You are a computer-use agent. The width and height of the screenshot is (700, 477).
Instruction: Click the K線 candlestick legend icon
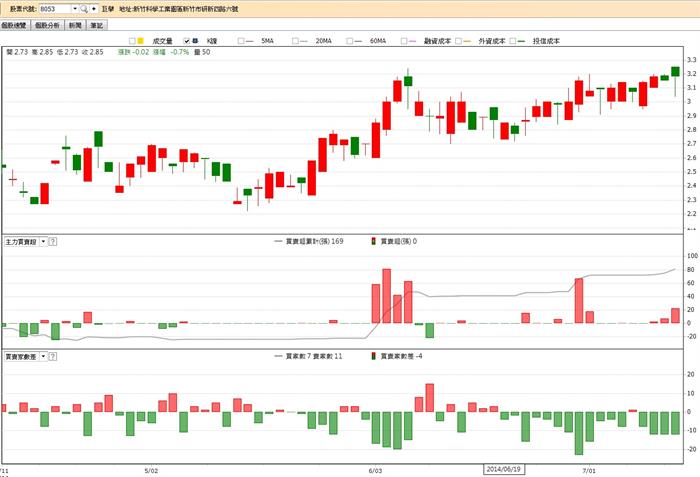[x=196, y=41]
